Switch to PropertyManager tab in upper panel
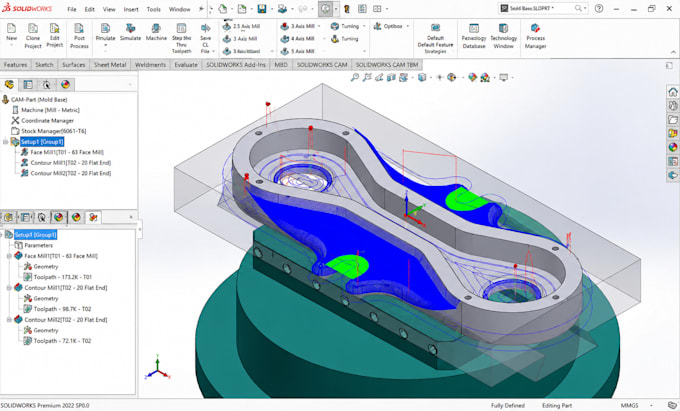This screenshot has width=680, height=411. [x=28, y=84]
